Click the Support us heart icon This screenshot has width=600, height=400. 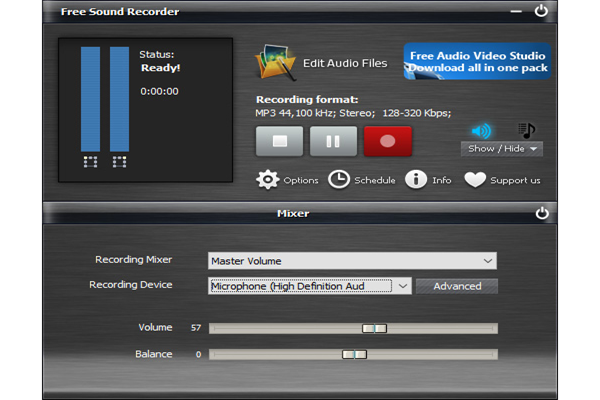(475, 180)
